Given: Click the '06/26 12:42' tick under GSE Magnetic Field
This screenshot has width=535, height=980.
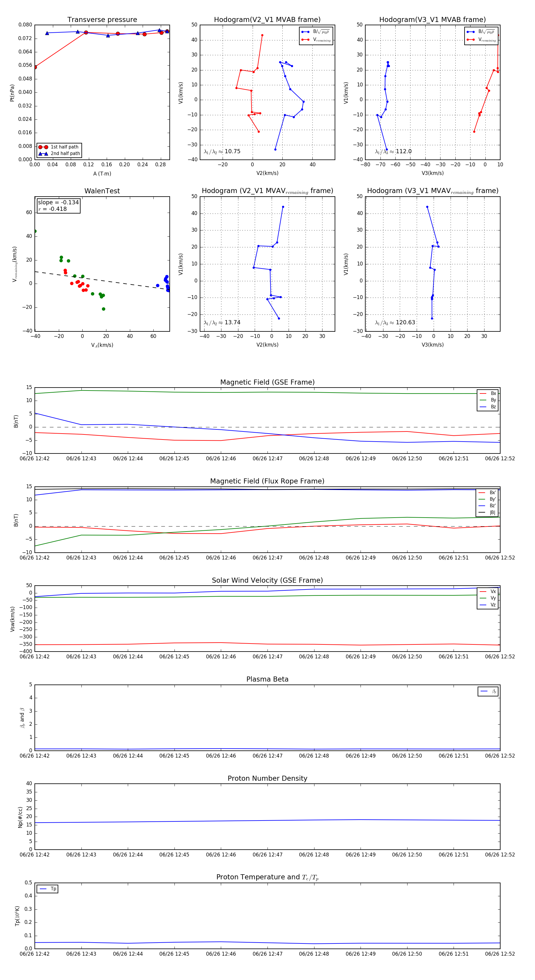Looking at the screenshot, I should (35, 459).
